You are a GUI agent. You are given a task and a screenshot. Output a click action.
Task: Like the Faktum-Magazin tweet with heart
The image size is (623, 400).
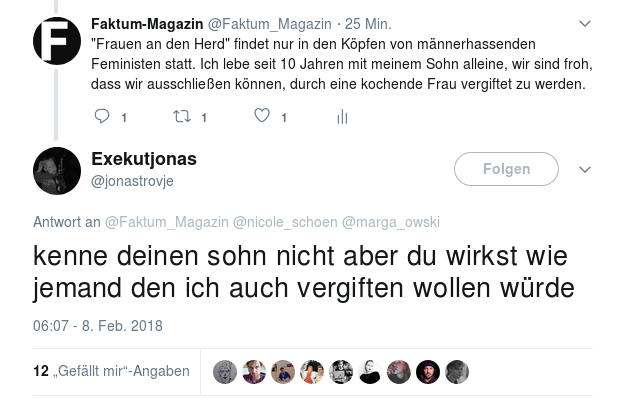(x=262, y=117)
